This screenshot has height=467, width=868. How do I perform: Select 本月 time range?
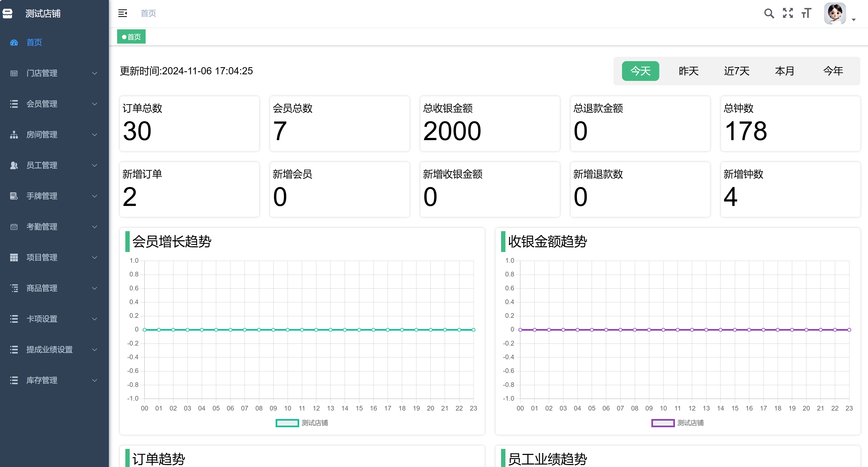(785, 71)
